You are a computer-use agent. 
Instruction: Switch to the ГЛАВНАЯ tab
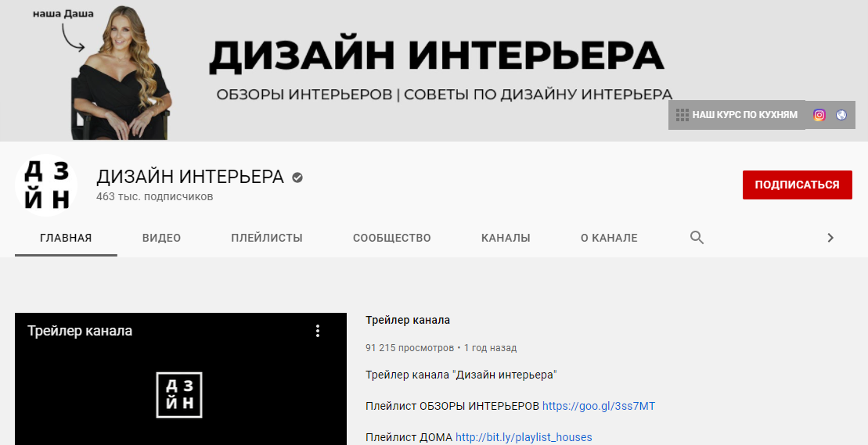click(66, 238)
